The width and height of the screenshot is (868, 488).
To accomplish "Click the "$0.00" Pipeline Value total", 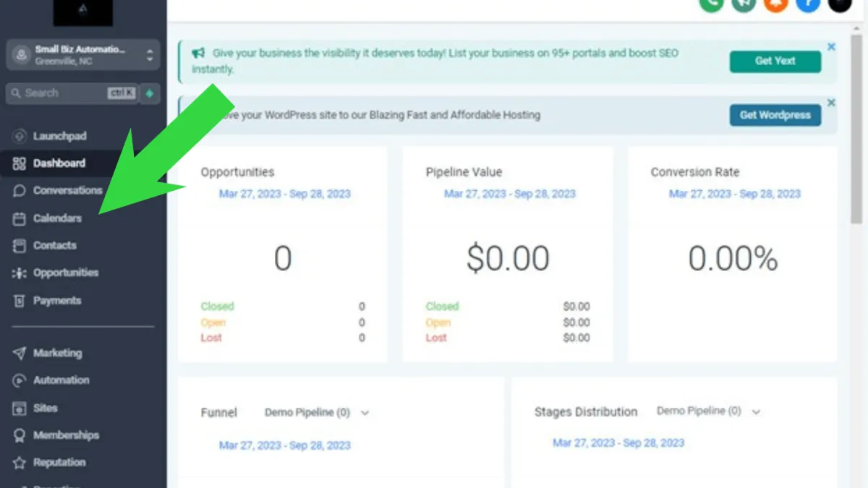I will point(508,258).
